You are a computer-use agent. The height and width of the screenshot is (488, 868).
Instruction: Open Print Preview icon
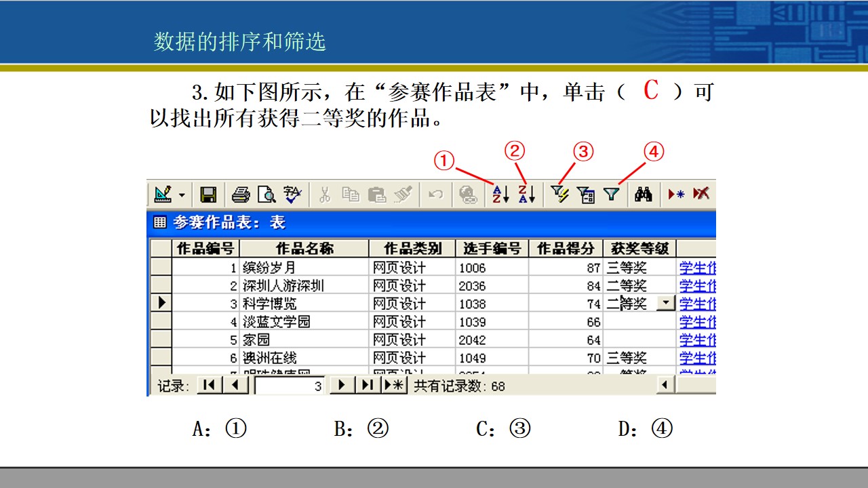tap(267, 195)
